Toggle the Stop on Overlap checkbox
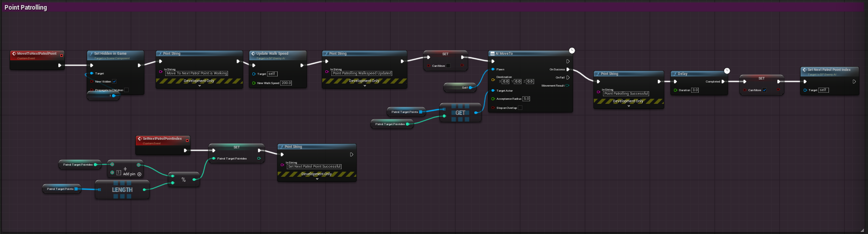 coord(520,107)
